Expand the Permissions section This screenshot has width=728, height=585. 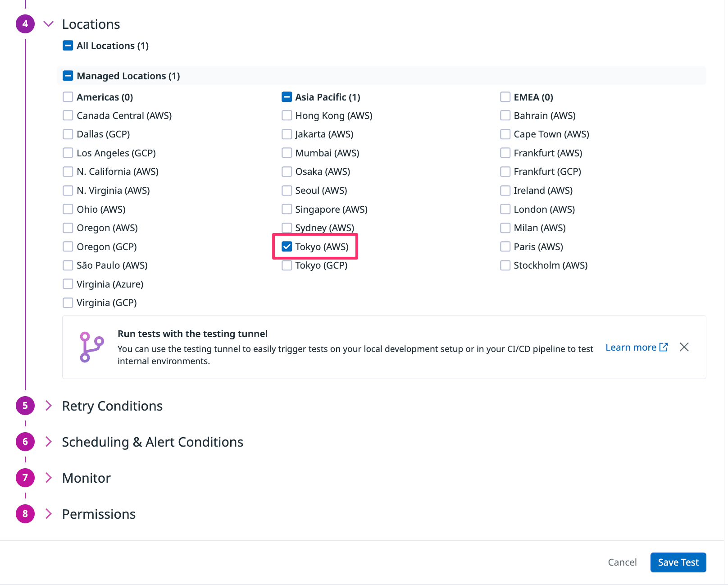(x=49, y=514)
